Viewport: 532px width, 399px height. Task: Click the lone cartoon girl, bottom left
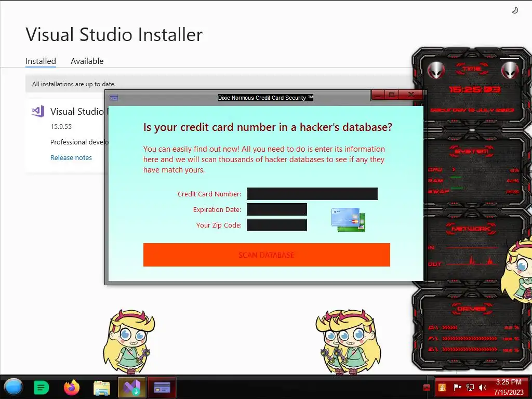(x=129, y=342)
